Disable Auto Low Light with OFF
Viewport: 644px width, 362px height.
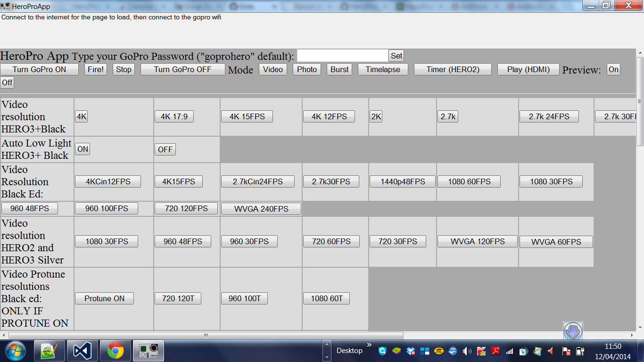pyautogui.click(x=165, y=149)
